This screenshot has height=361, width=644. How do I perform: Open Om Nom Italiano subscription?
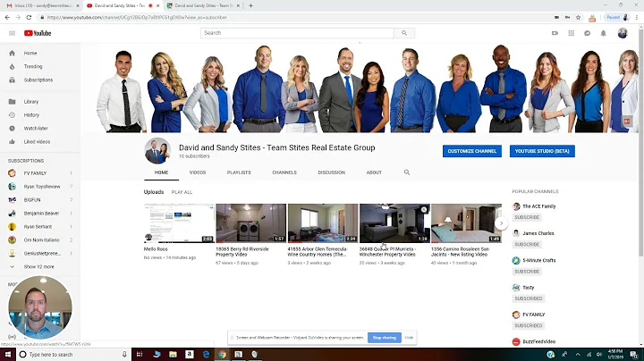coord(40,240)
